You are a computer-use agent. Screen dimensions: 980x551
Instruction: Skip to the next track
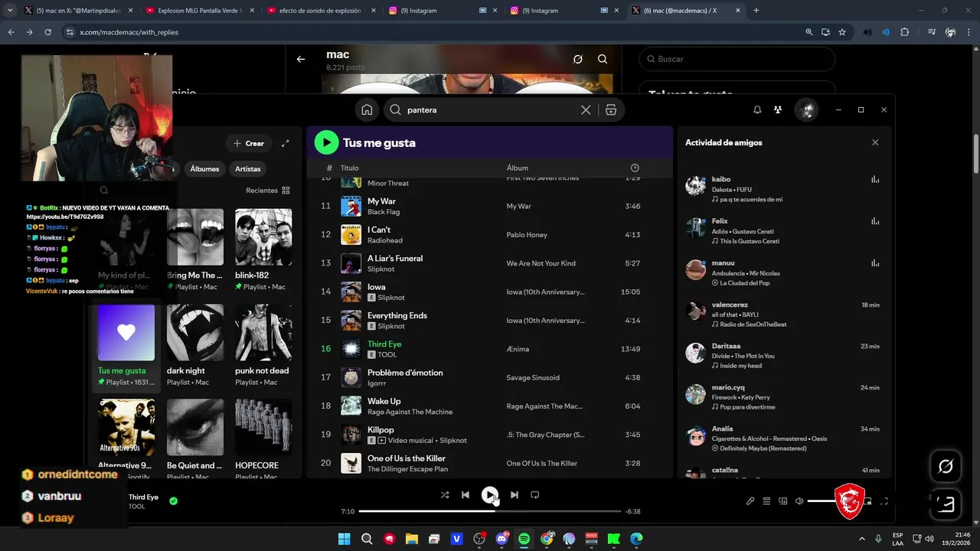[x=514, y=495]
